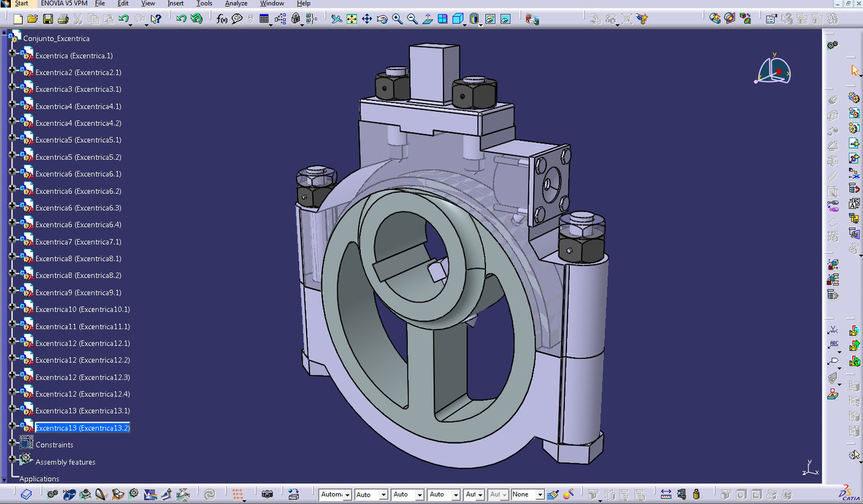This screenshot has height=504, width=863.
Task: Select the Applications tree entry
Action: (39, 479)
